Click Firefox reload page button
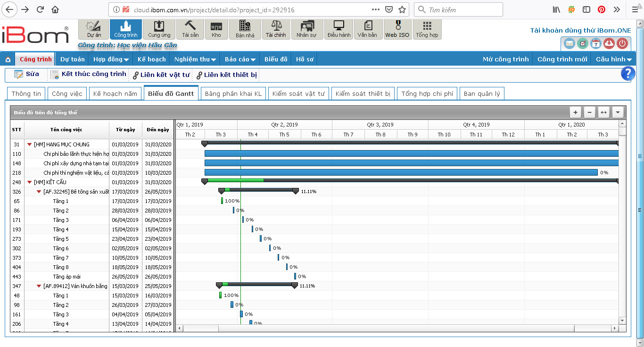This screenshot has height=347, width=644. [40, 9]
